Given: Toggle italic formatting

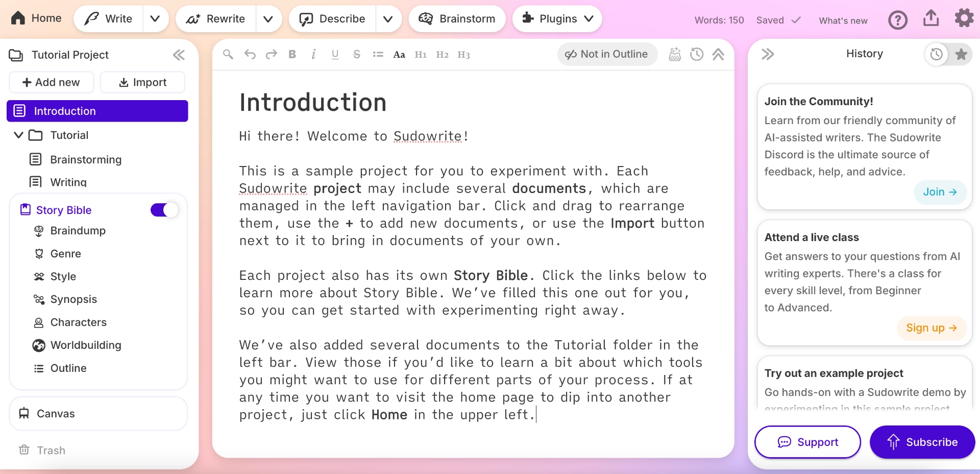Looking at the screenshot, I should 313,54.
